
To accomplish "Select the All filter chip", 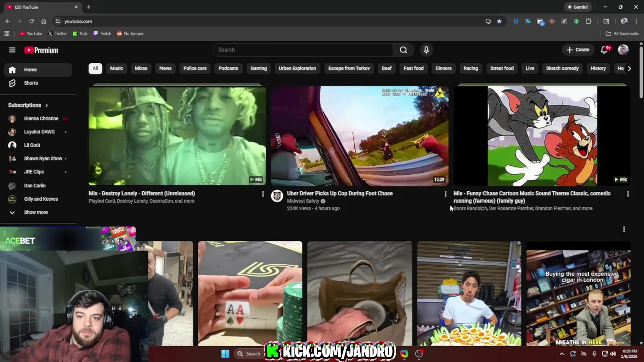I will tap(95, 68).
